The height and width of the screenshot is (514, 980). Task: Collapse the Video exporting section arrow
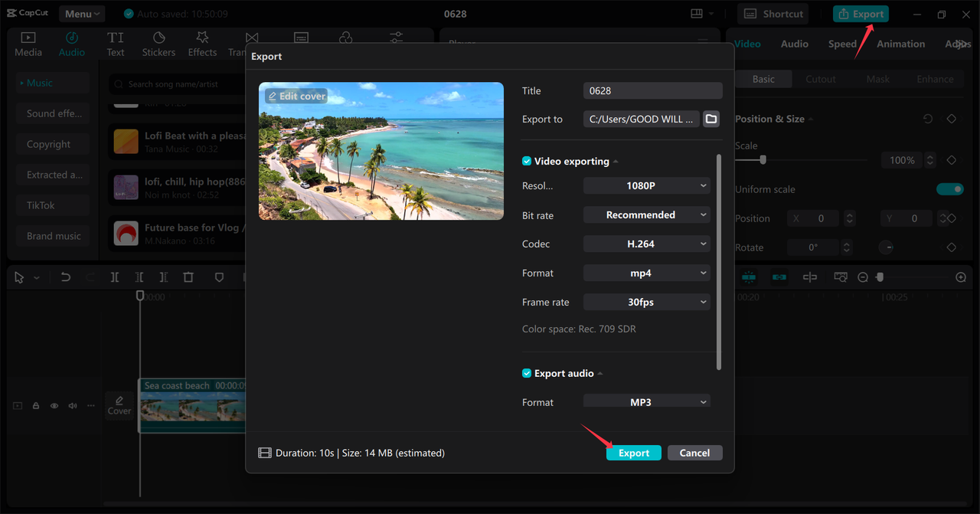tap(616, 162)
